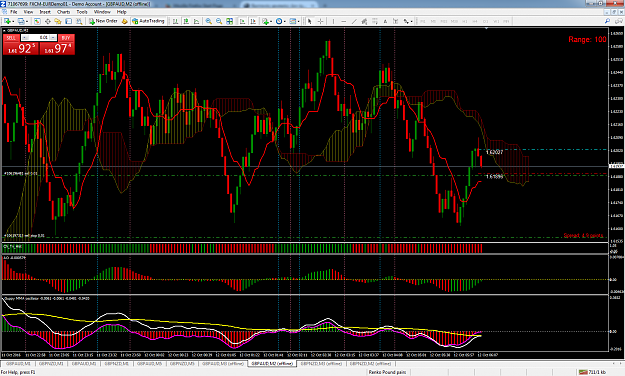Open the Charts menu

[x=63, y=12]
